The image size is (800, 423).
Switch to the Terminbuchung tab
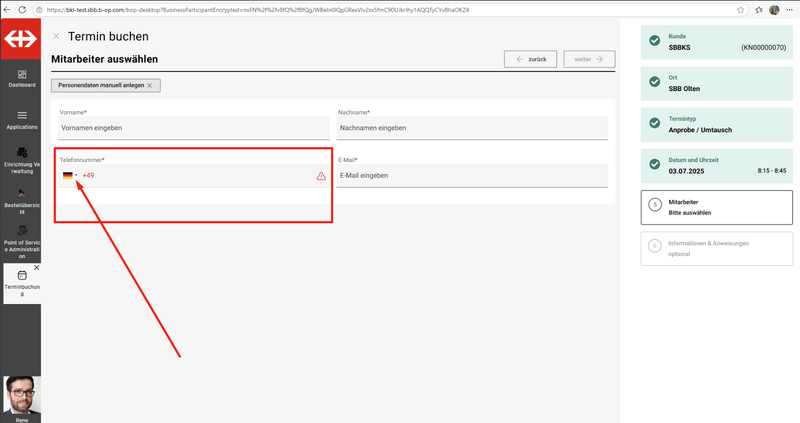[20, 285]
